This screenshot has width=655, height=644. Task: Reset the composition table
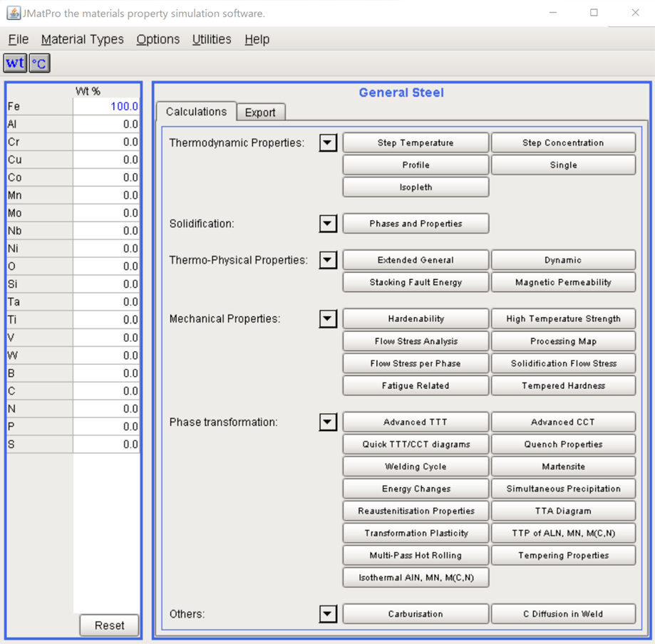click(109, 625)
